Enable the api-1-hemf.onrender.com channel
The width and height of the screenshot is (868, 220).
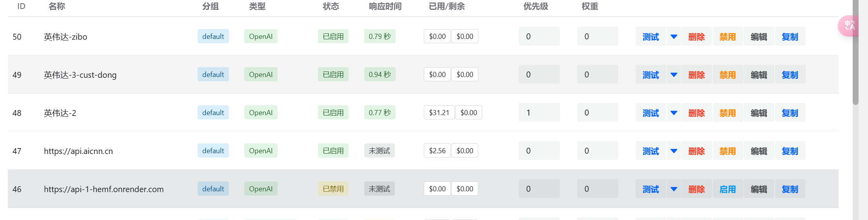pos(728,189)
